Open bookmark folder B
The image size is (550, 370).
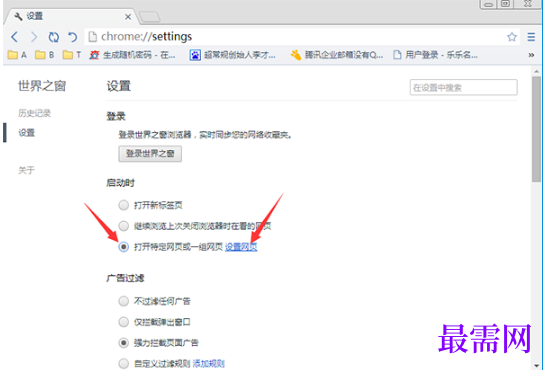[45, 55]
